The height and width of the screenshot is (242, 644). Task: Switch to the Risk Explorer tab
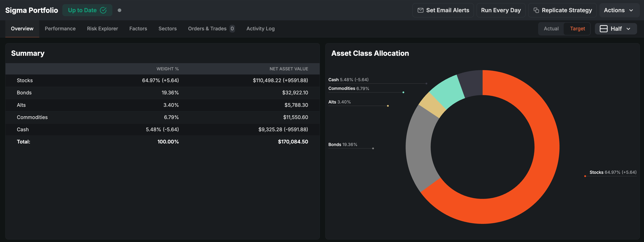tap(103, 29)
